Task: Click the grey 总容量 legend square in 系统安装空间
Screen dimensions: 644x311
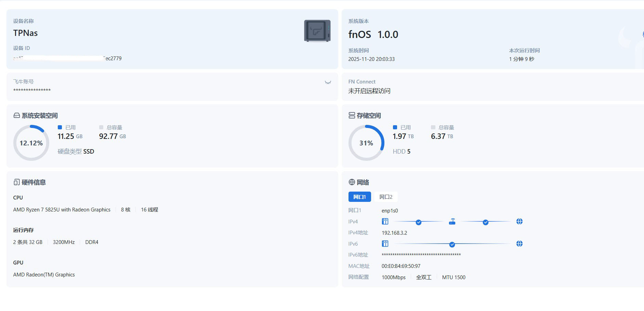Action: click(x=101, y=127)
